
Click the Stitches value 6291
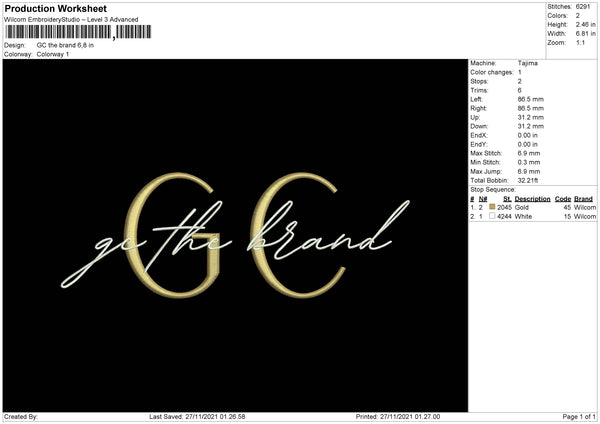pyautogui.click(x=583, y=7)
